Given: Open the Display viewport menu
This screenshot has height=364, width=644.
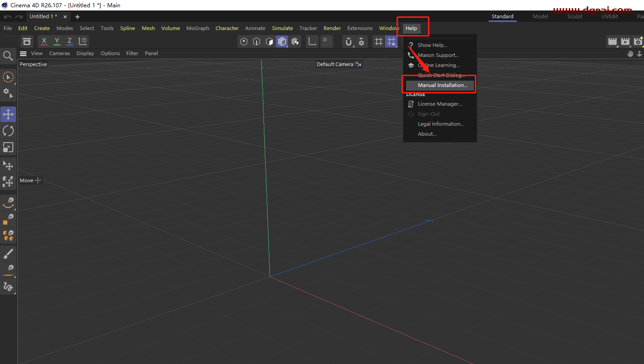Looking at the screenshot, I should click(x=85, y=53).
